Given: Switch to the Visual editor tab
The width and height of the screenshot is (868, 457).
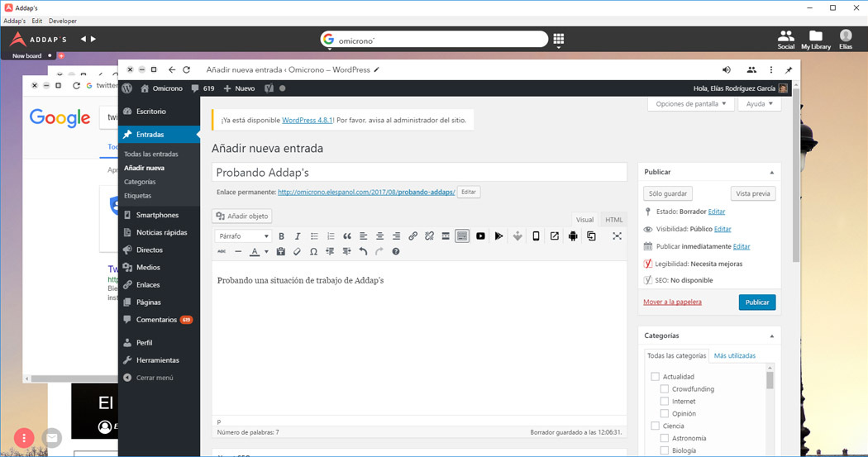Looking at the screenshot, I should click(584, 220).
